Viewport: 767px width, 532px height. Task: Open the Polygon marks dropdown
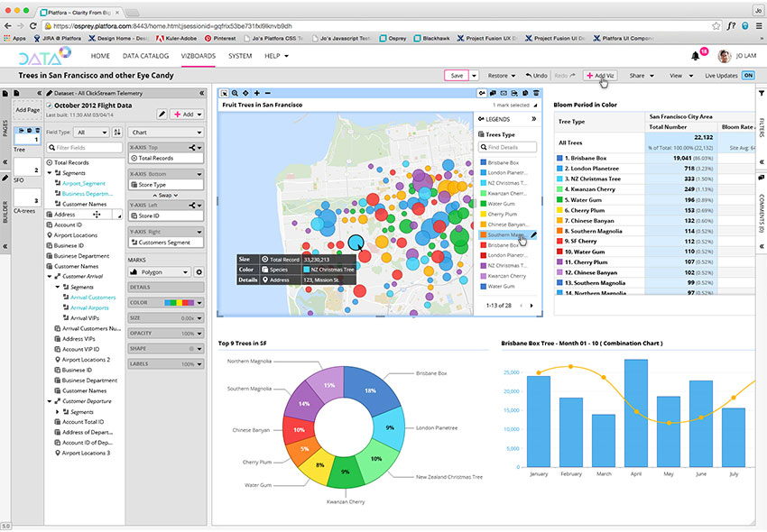(x=160, y=271)
